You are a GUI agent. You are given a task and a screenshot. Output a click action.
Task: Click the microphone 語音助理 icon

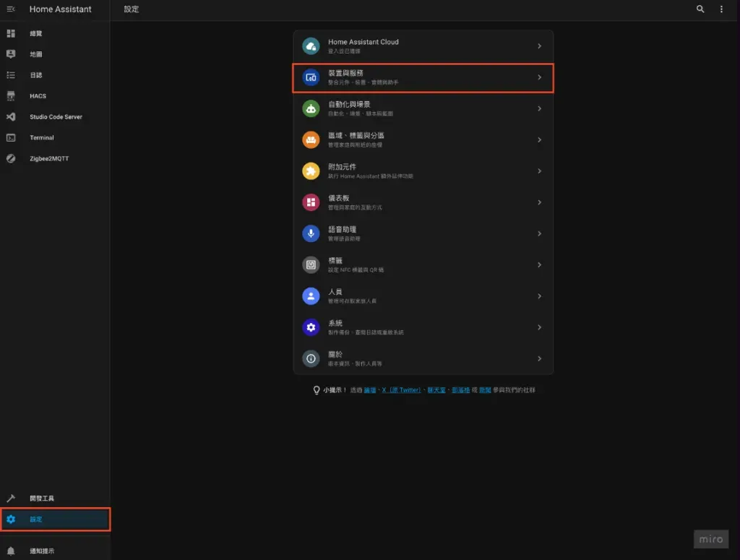coord(311,233)
